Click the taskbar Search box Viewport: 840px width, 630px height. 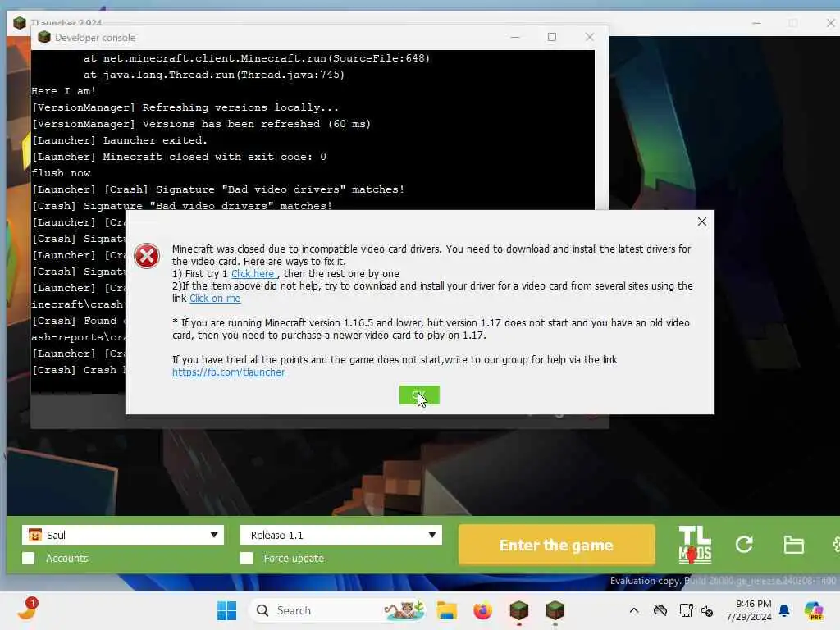coord(337,610)
